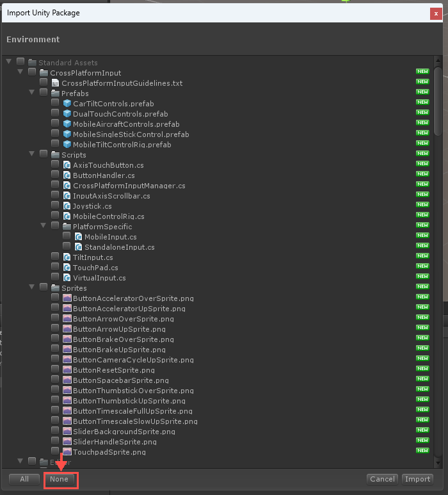The width and height of the screenshot is (448, 495).
Task: Click the scrollbar up arrow
Action: (438, 60)
